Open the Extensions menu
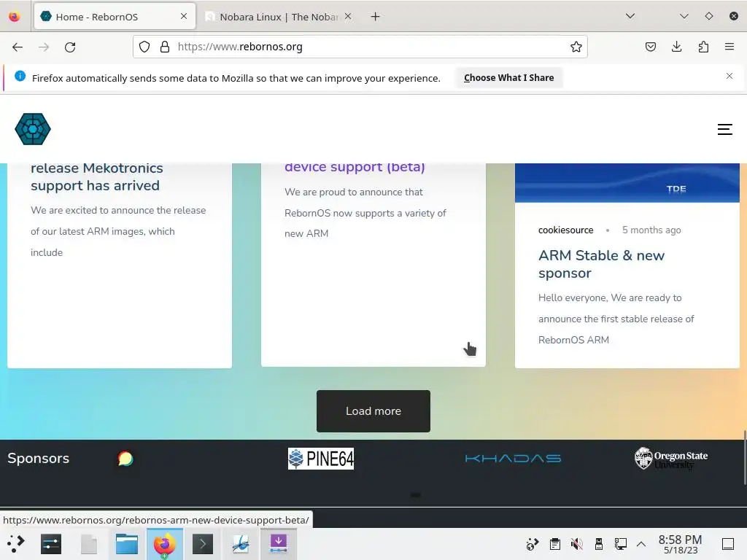This screenshot has height=560, width=747. [703, 47]
